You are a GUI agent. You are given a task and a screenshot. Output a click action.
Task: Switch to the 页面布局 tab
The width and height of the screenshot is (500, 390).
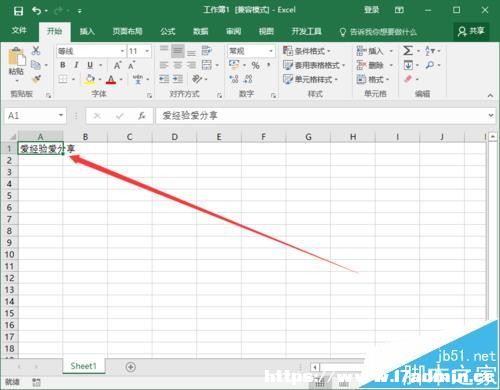point(127,32)
